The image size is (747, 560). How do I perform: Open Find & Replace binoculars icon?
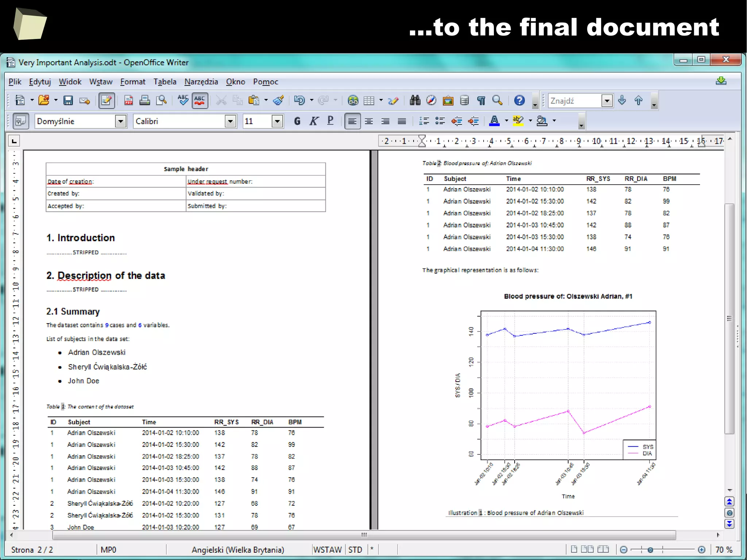click(x=415, y=100)
